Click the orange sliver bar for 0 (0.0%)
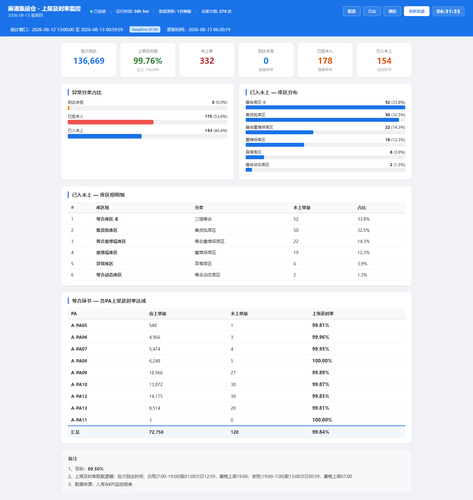This screenshot has height=500, width=473. coord(68,108)
